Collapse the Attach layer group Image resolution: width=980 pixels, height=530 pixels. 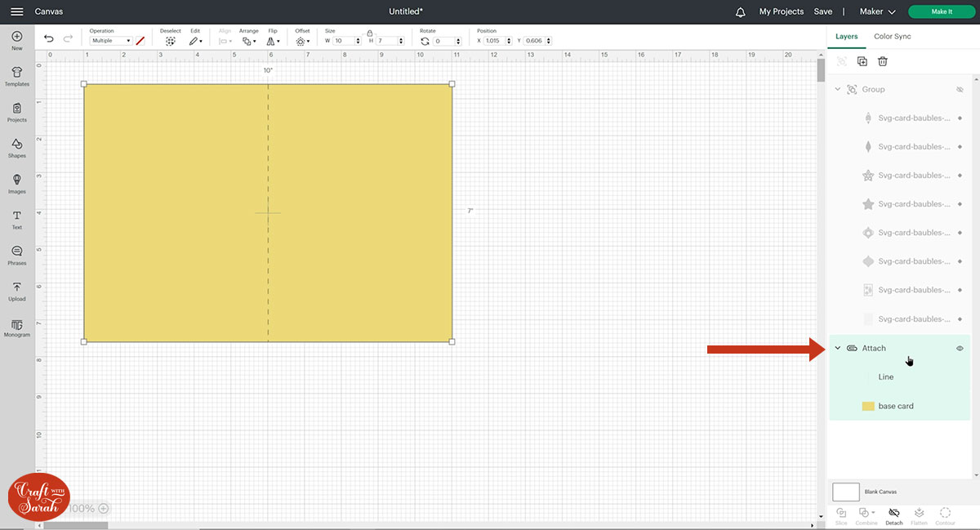coord(837,349)
